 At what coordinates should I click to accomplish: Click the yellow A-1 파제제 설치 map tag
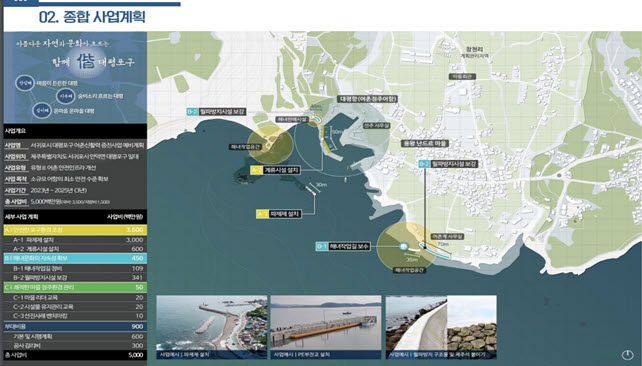279,214
